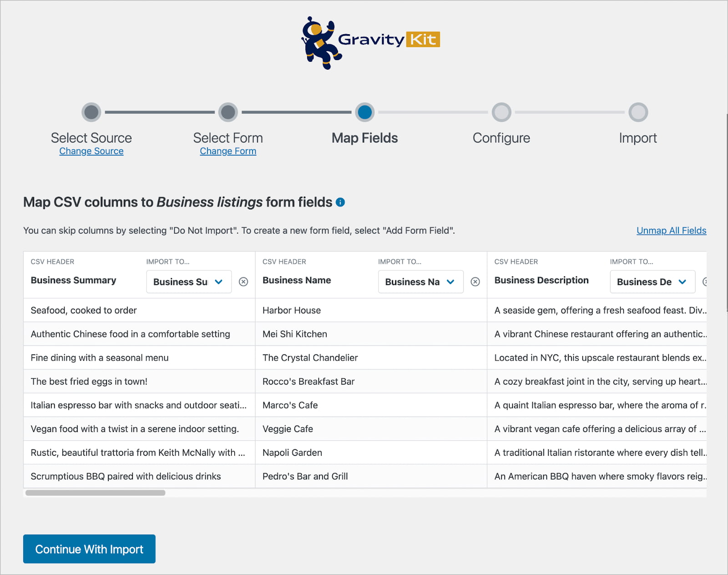This screenshot has width=728, height=575.
Task: Click the cell 'Seafood, cooked to order'
Action: coord(139,310)
